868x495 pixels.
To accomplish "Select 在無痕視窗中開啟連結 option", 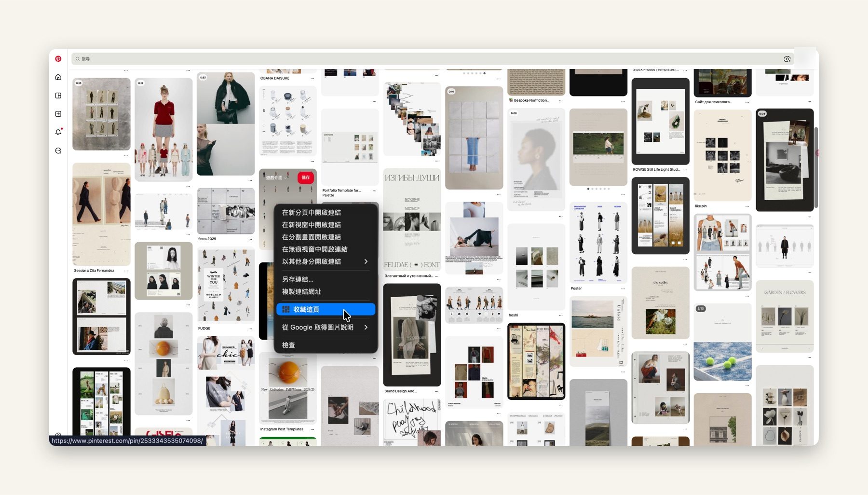I will pyautogui.click(x=326, y=249).
